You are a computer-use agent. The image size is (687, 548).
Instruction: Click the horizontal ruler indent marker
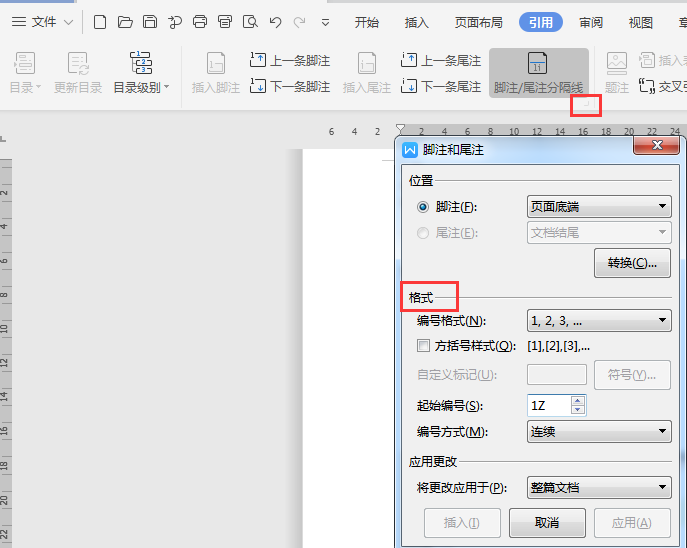click(400, 129)
